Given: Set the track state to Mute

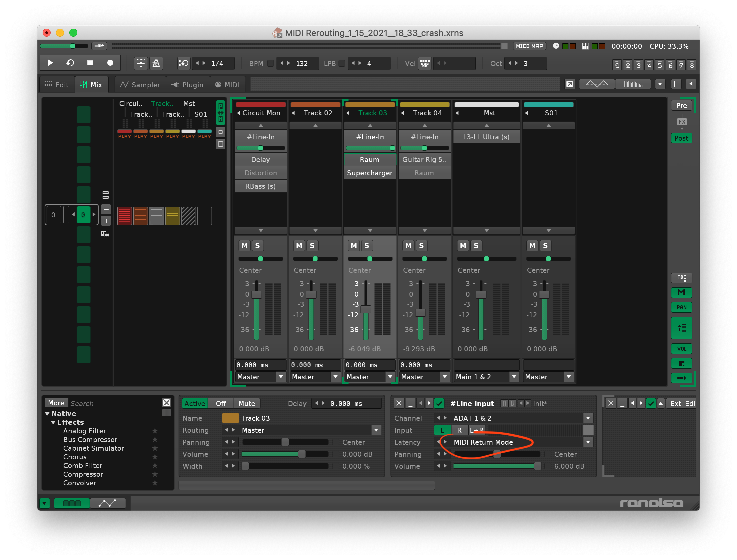Looking at the screenshot, I should pyautogui.click(x=247, y=403).
